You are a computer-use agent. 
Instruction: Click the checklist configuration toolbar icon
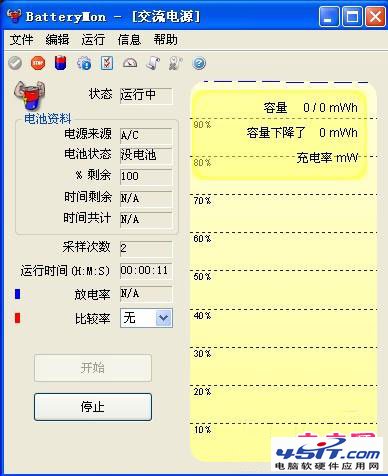107,63
